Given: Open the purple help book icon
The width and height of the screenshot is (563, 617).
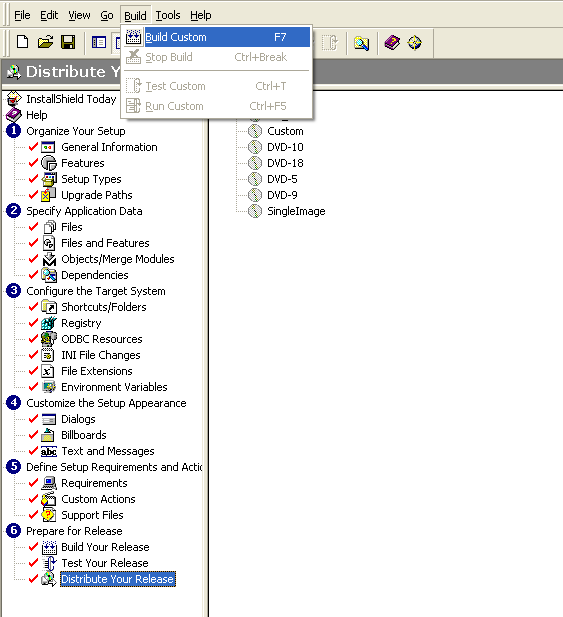Looking at the screenshot, I should click(392, 42).
